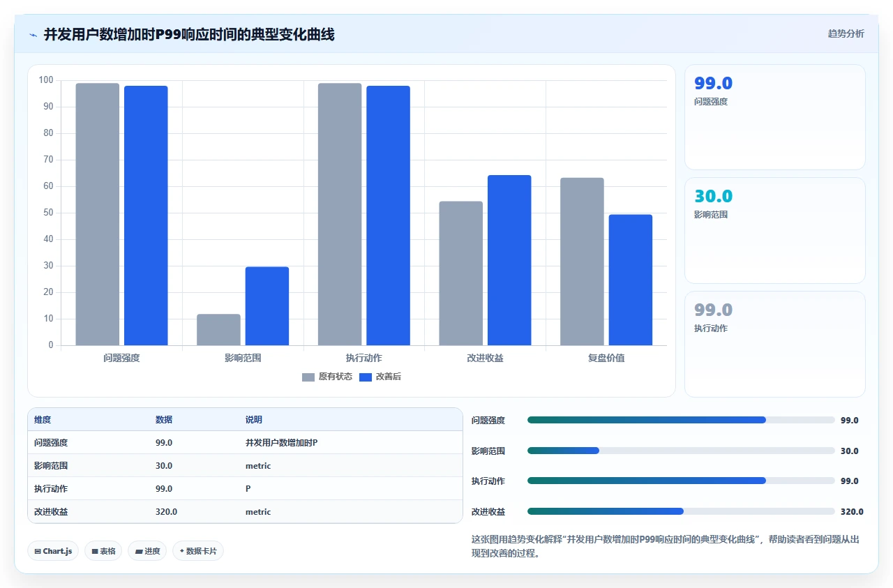Click the 320.0 value beside progress bar
Image resolution: width=893 pixels, height=588 pixels.
852,511
